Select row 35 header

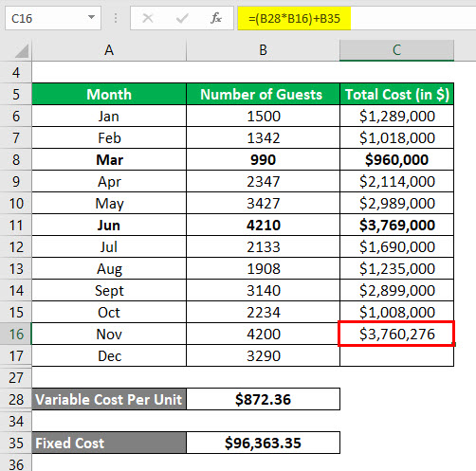click(16, 443)
